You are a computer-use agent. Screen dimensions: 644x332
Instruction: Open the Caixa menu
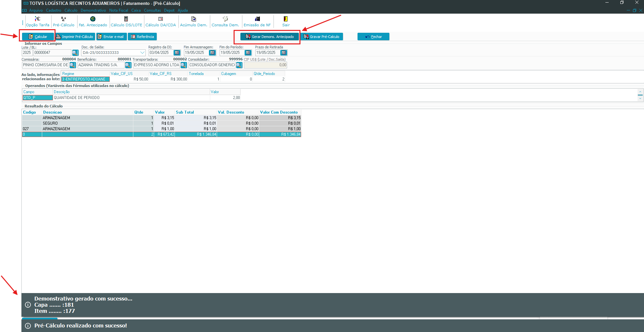[x=136, y=10]
